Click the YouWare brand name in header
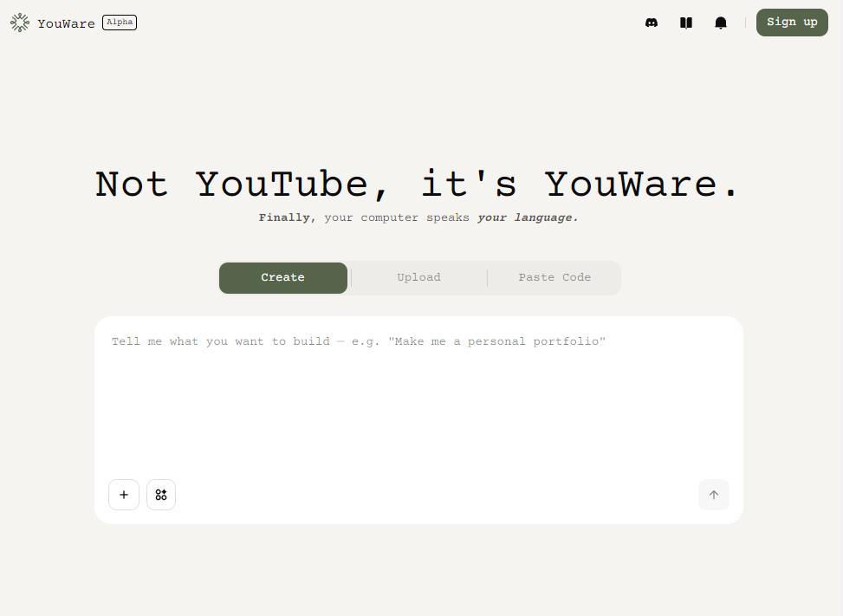843x616 pixels. coord(66,23)
